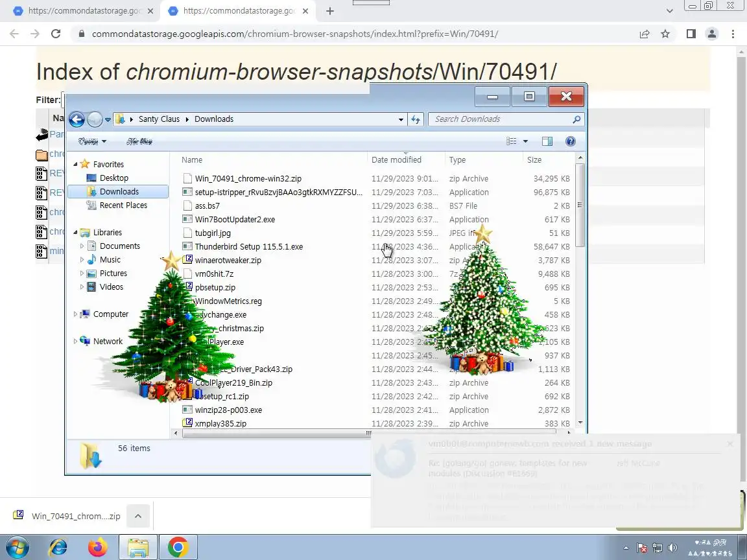Open the Windows Start menu
This screenshot has height=560, width=747.
[17, 547]
